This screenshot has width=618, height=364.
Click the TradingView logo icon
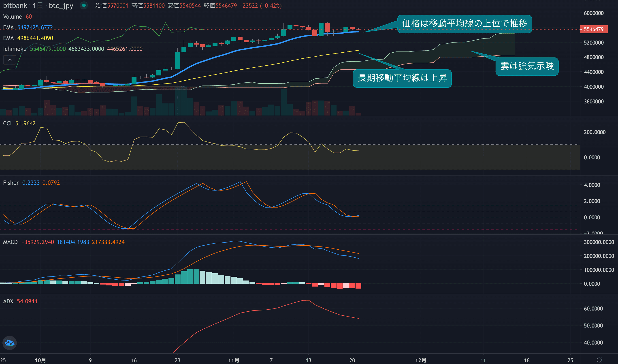coord(10,343)
